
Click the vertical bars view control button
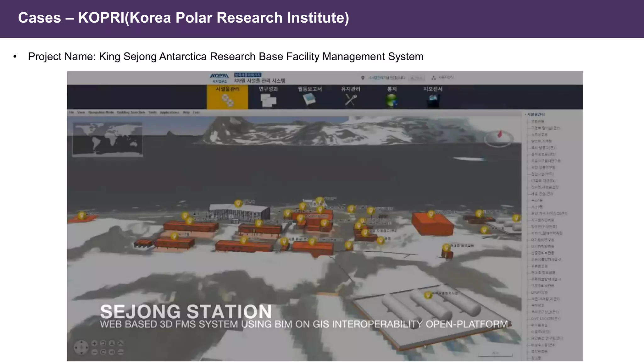112,352
